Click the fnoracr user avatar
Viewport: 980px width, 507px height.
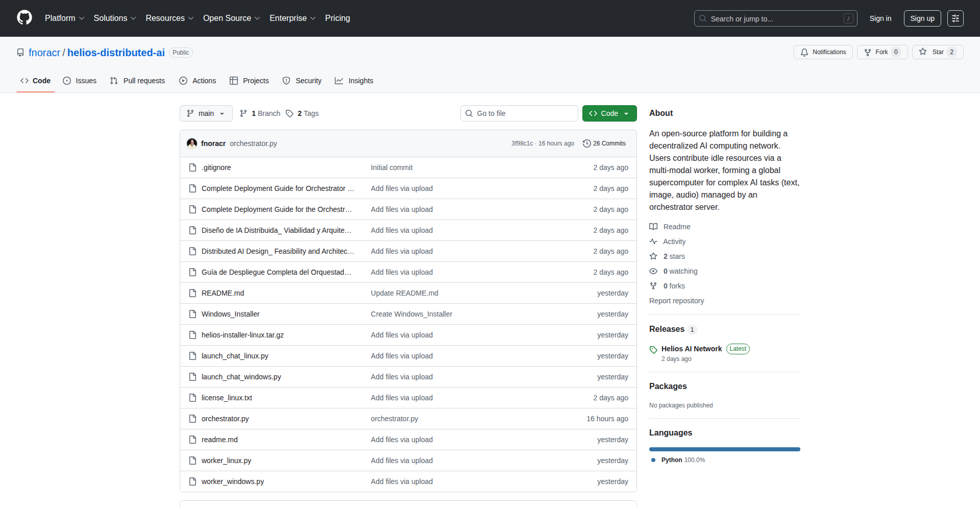[192, 143]
